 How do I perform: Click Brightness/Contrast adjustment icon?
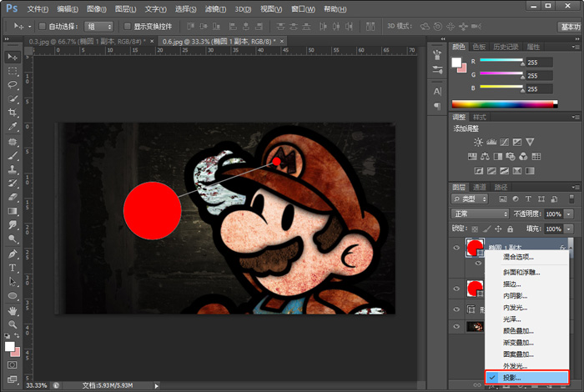pos(478,142)
